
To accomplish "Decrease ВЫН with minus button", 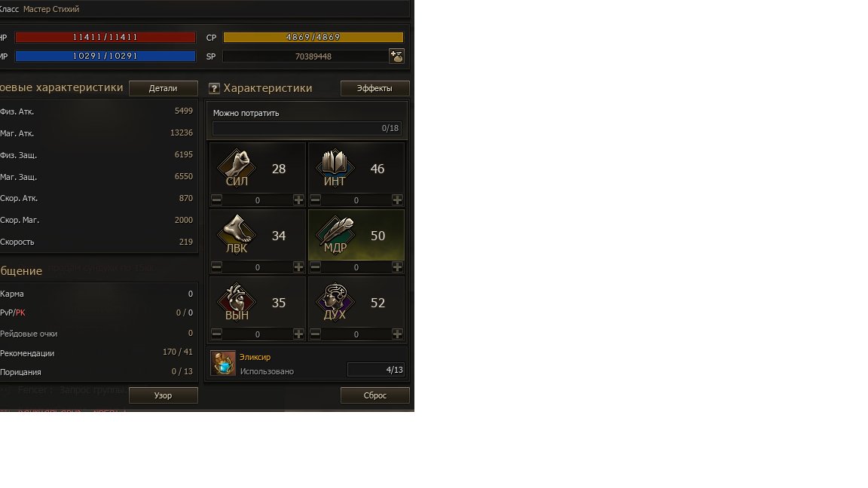I will tap(216, 334).
